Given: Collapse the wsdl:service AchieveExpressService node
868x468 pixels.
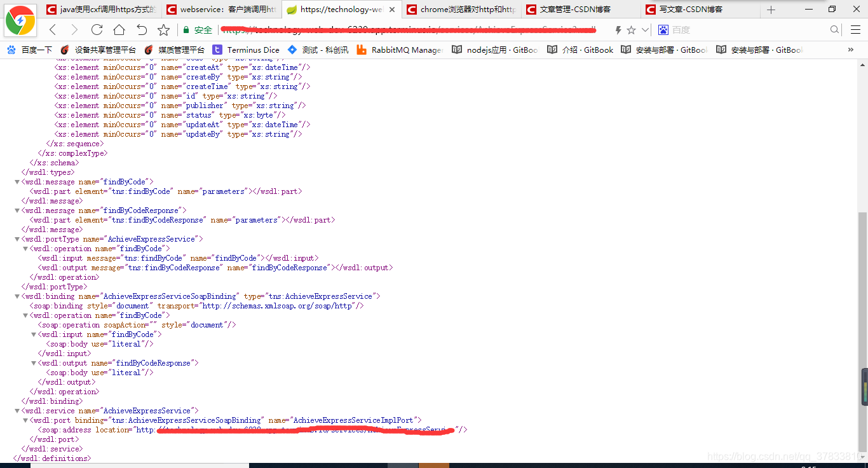Looking at the screenshot, I should point(17,411).
